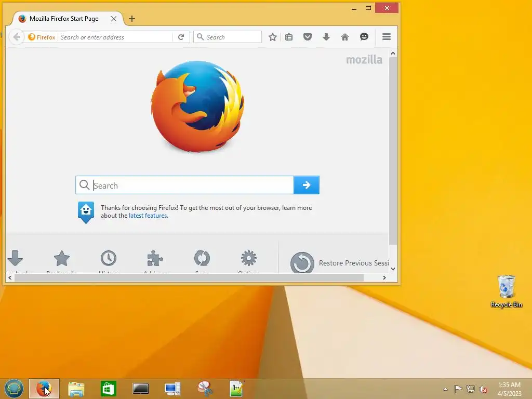532x399 pixels.
Task: Open a new tab with plus button
Action: (132, 19)
